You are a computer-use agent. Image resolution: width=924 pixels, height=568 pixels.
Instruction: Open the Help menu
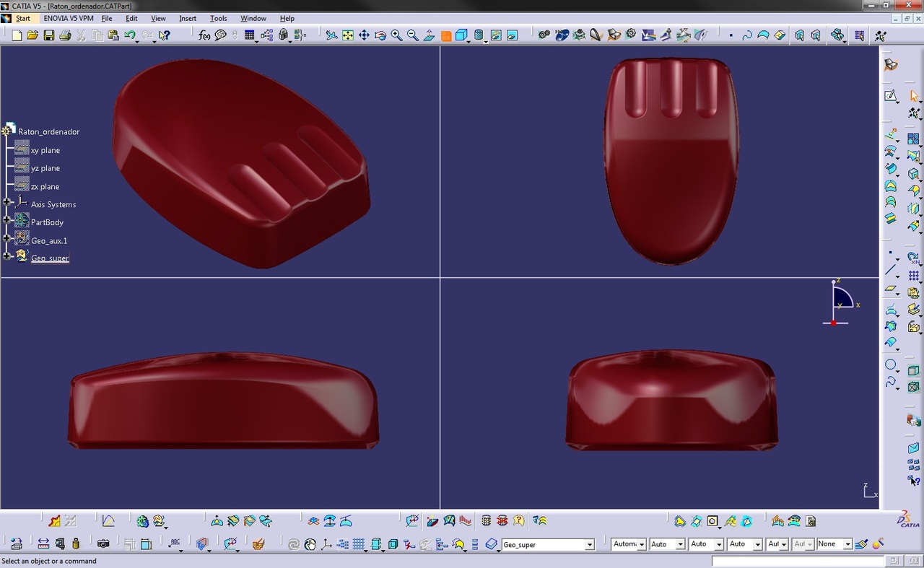[x=287, y=18]
